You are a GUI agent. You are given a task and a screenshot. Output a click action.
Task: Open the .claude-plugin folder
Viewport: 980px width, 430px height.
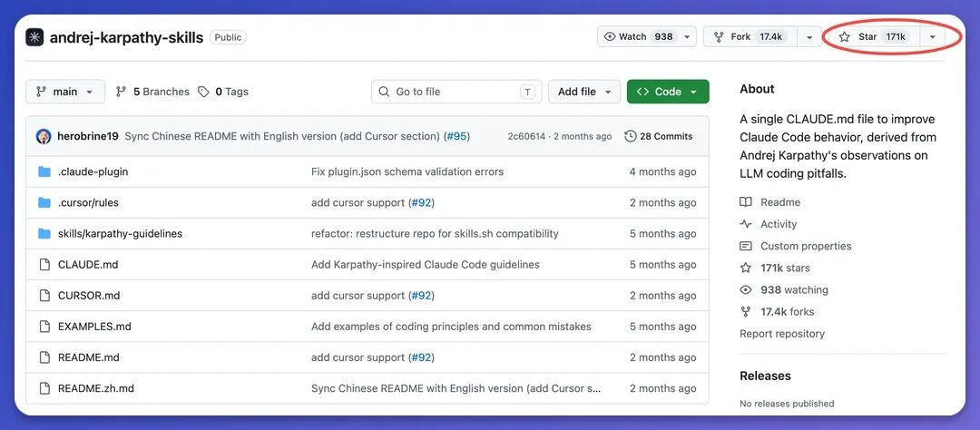coord(93,171)
